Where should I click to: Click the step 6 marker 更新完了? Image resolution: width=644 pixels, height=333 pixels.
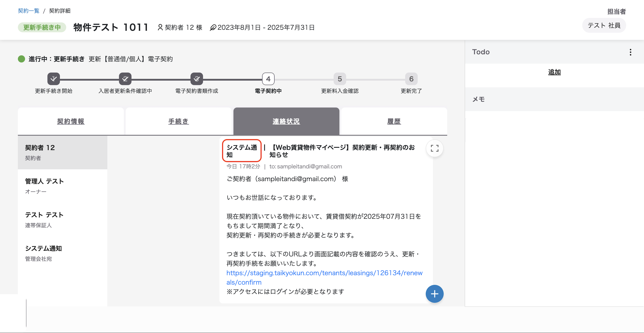pyautogui.click(x=411, y=79)
